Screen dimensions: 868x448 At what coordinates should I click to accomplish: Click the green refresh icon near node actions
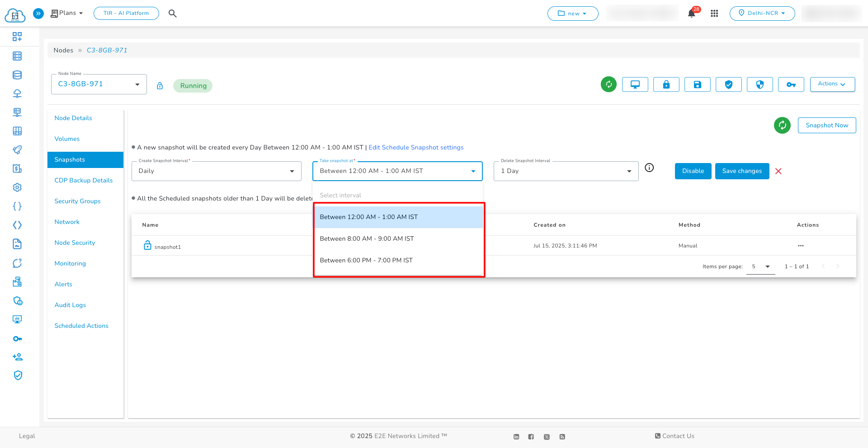click(609, 84)
